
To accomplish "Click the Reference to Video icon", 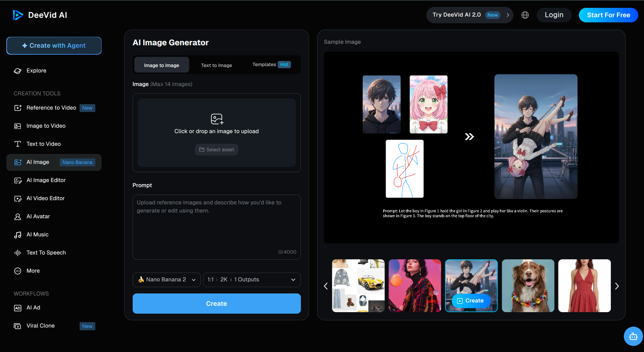I will pos(18,108).
